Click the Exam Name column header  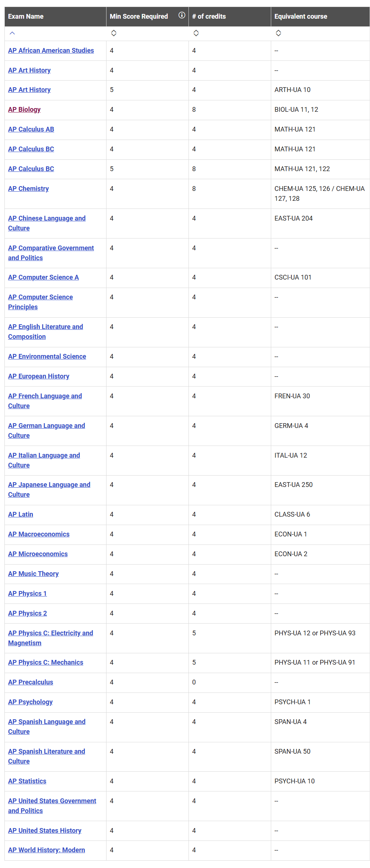26,16
